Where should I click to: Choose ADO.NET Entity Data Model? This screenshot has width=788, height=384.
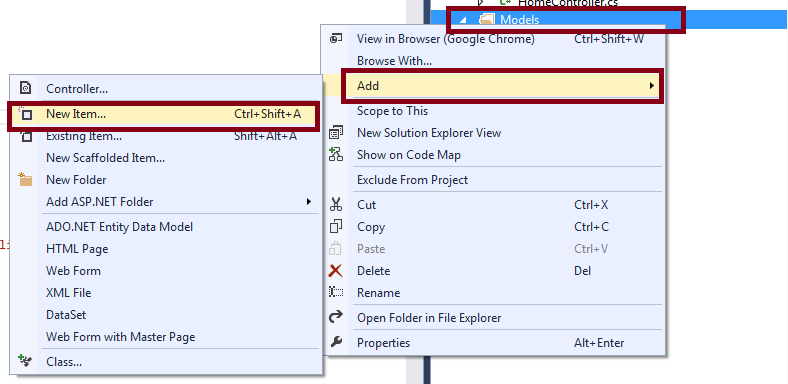click(120, 227)
